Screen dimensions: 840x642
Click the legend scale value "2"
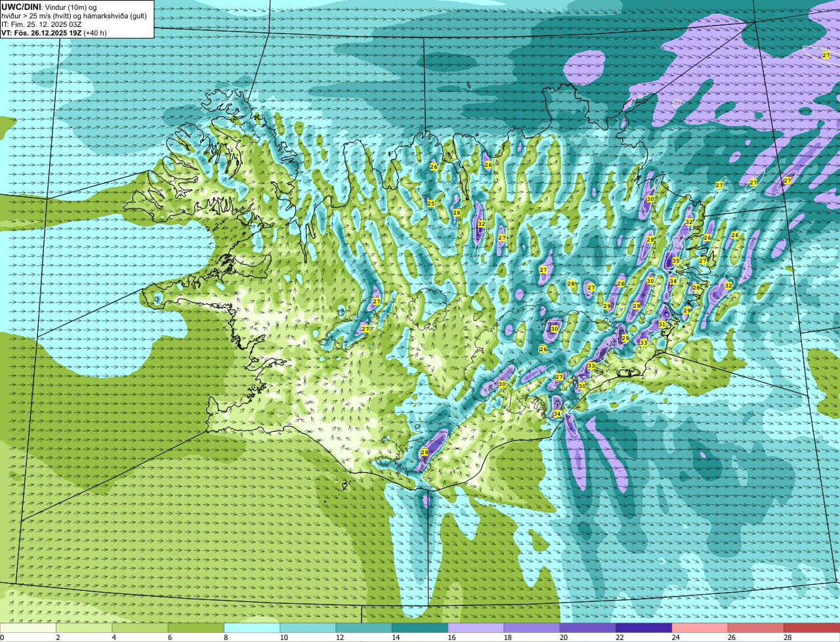[x=58, y=637]
